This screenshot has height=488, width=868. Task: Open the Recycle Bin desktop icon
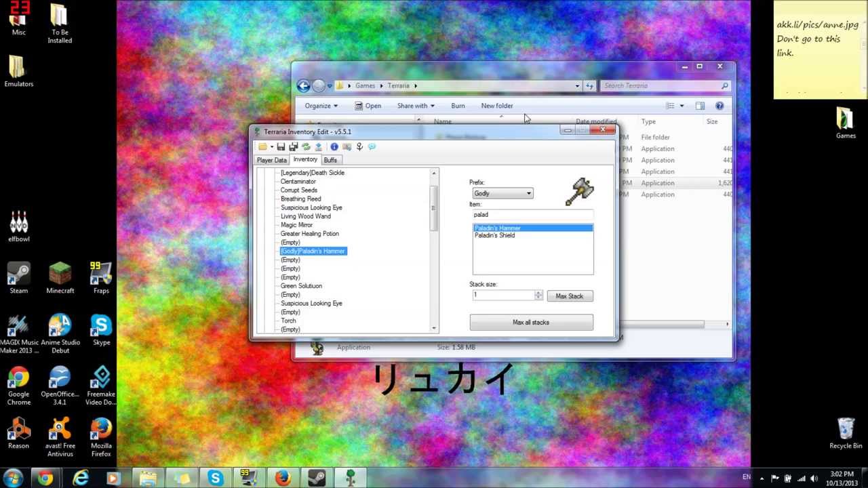(846, 433)
